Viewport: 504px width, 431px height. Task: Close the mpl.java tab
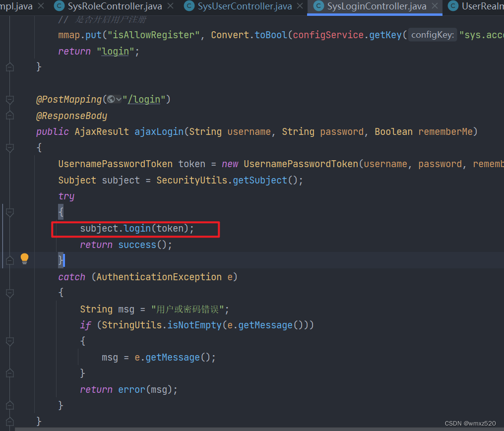coord(41,6)
